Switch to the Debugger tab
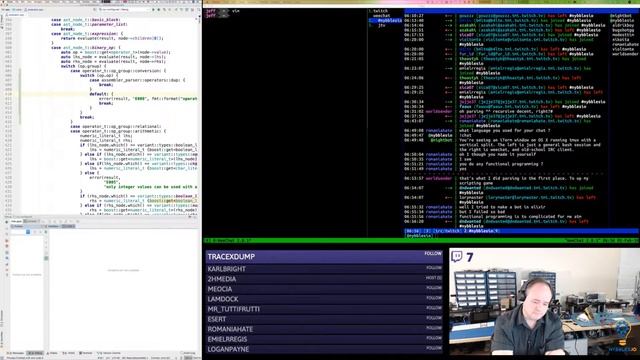The width and height of the screenshot is (640, 360). point(16,221)
